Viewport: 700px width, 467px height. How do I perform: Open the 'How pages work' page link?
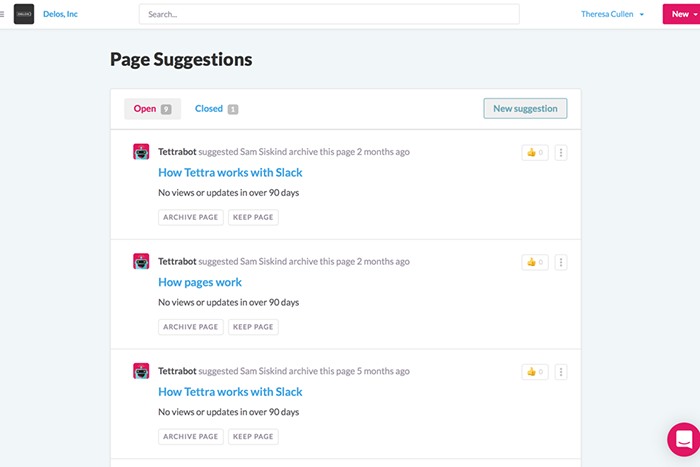pyautogui.click(x=200, y=282)
